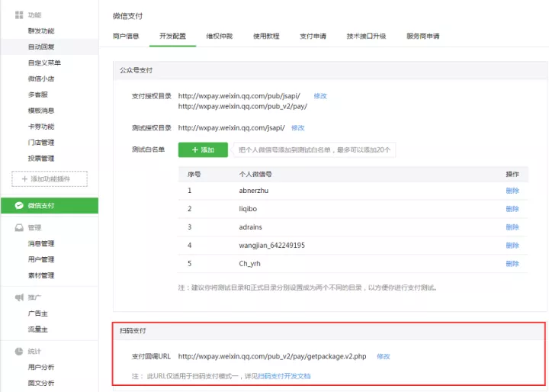Click 修改 link next to 测试授权目录
The image size is (549, 392).
click(x=297, y=128)
